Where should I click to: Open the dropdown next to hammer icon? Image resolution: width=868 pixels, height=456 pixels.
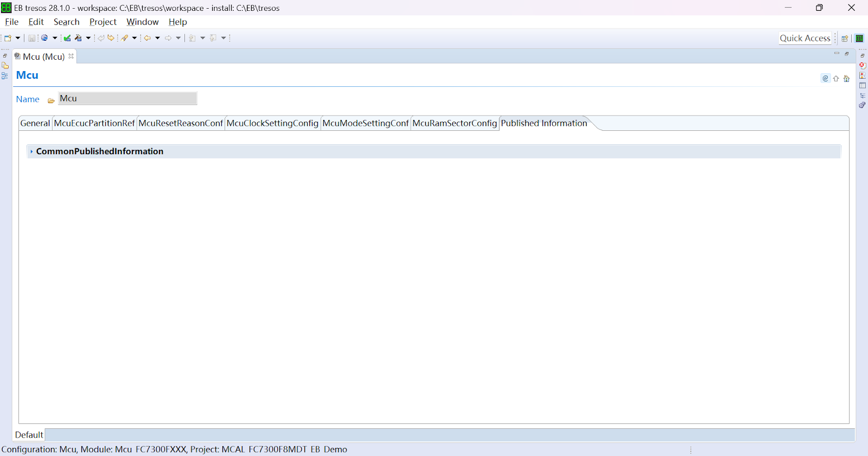[88, 38]
